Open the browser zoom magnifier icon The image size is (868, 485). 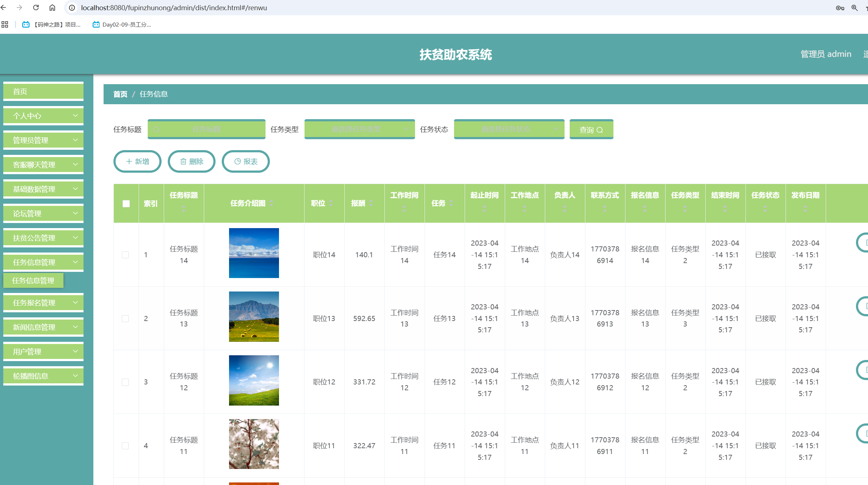[855, 8]
